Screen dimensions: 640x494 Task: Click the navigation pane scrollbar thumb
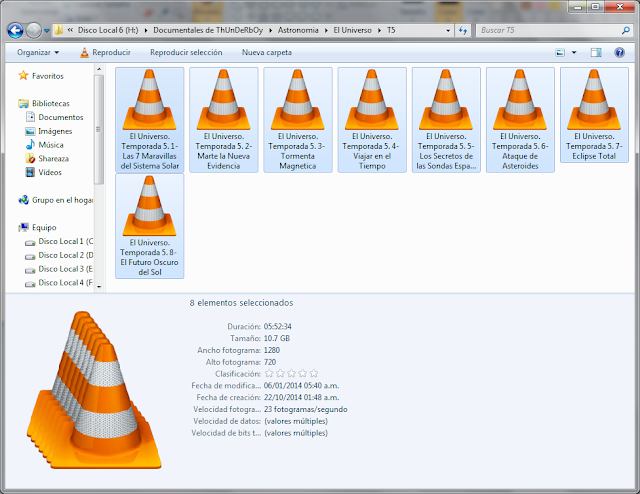point(99,130)
